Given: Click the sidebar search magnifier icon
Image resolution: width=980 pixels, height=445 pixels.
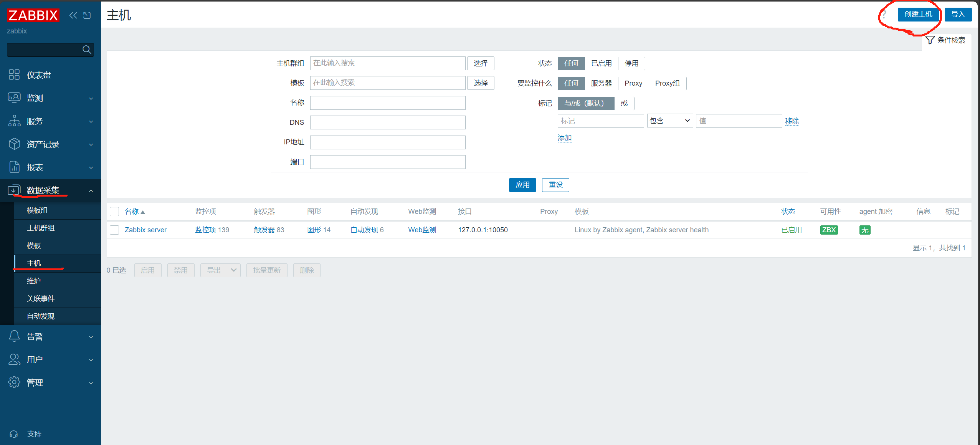Looking at the screenshot, I should click(x=87, y=50).
